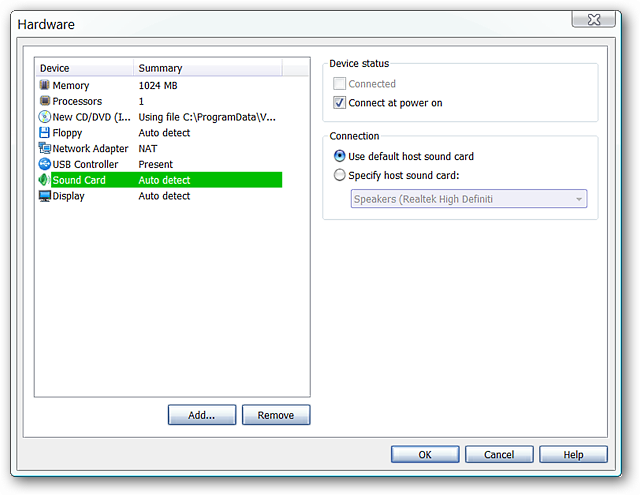Click the Remove button
Viewport: 640px width, 495px height.
(x=276, y=415)
